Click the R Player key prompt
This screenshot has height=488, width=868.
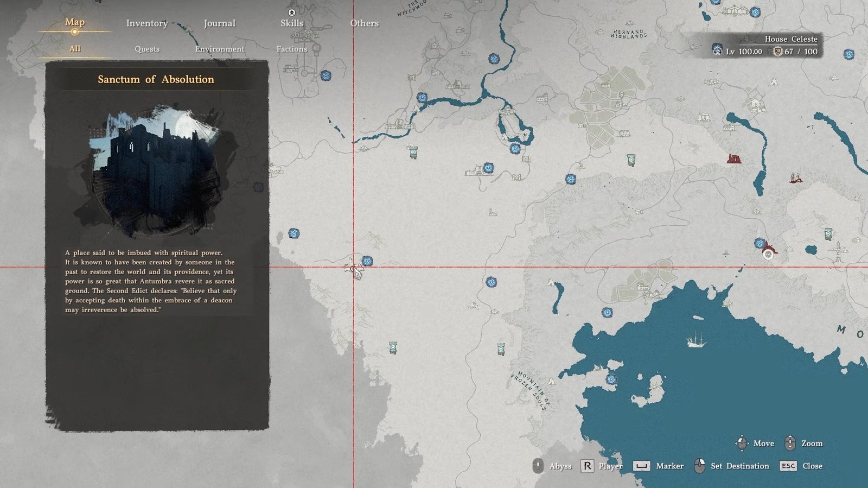pyautogui.click(x=587, y=466)
